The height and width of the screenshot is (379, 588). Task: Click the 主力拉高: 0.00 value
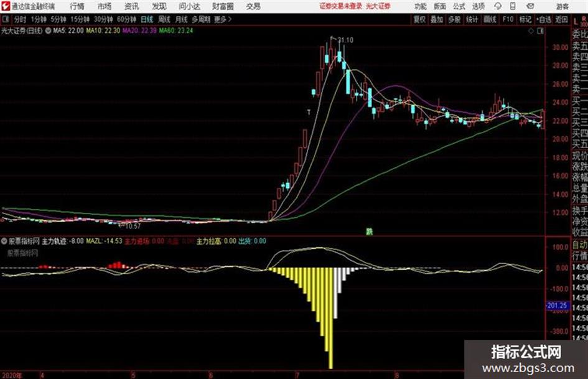coord(217,241)
